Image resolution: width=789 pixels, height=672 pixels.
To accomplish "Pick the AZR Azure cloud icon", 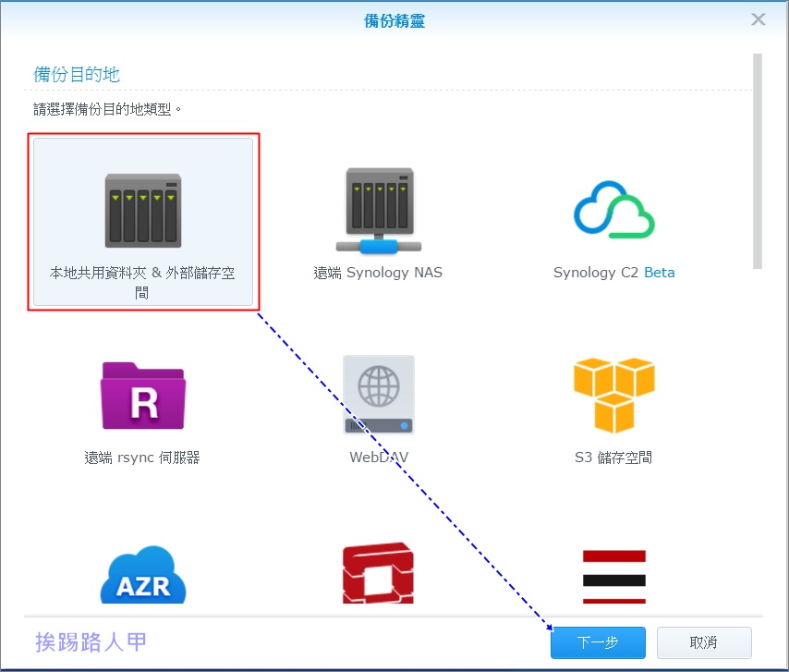I will tap(143, 575).
